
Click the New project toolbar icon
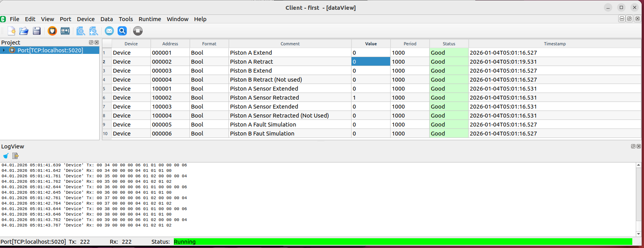click(11, 31)
